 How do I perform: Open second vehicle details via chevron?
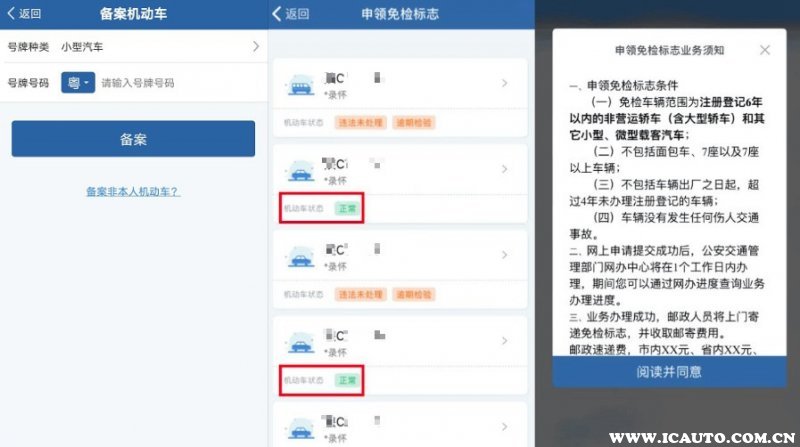coord(504,169)
